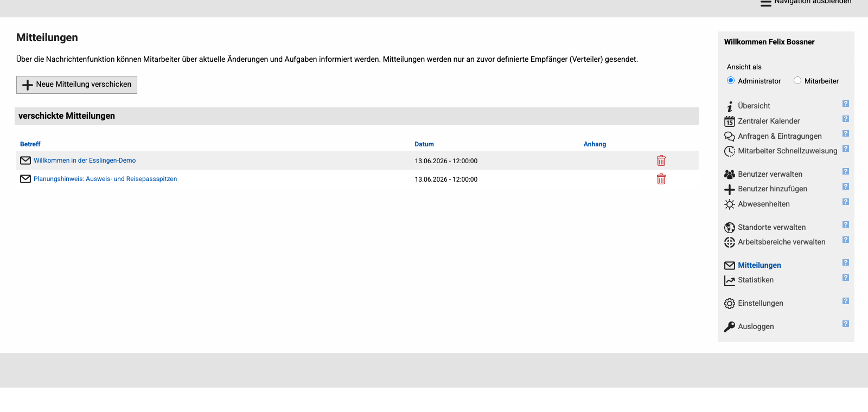Click the verschickte Mitteilungen section header
868x412 pixels.
pyautogui.click(x=356, y=116)
